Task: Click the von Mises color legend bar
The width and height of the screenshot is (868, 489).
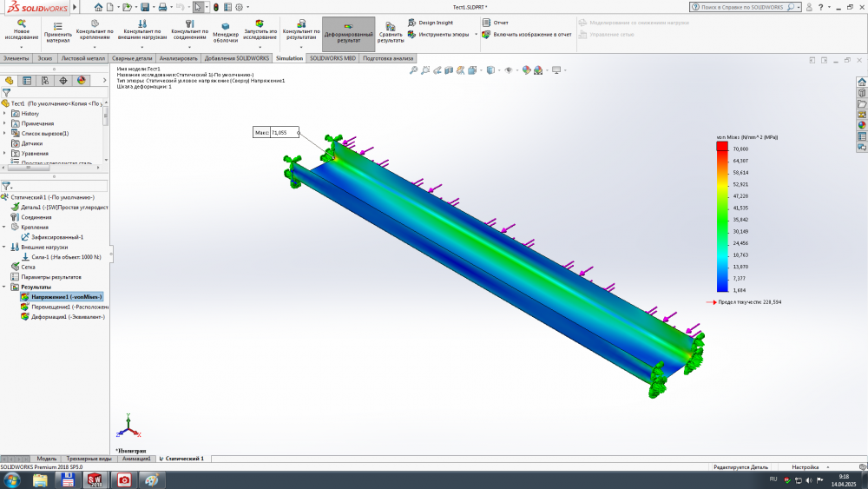Action: 722,217
